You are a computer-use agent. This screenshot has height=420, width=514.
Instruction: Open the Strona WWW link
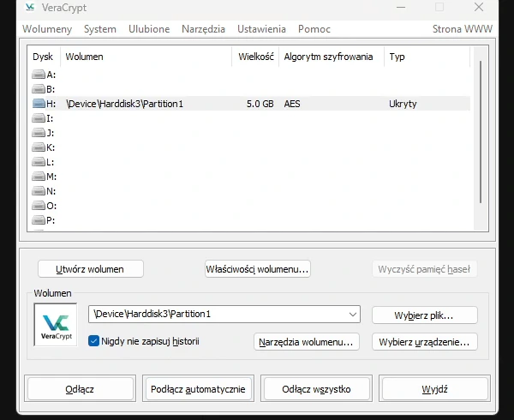click(x=463, y=29)
